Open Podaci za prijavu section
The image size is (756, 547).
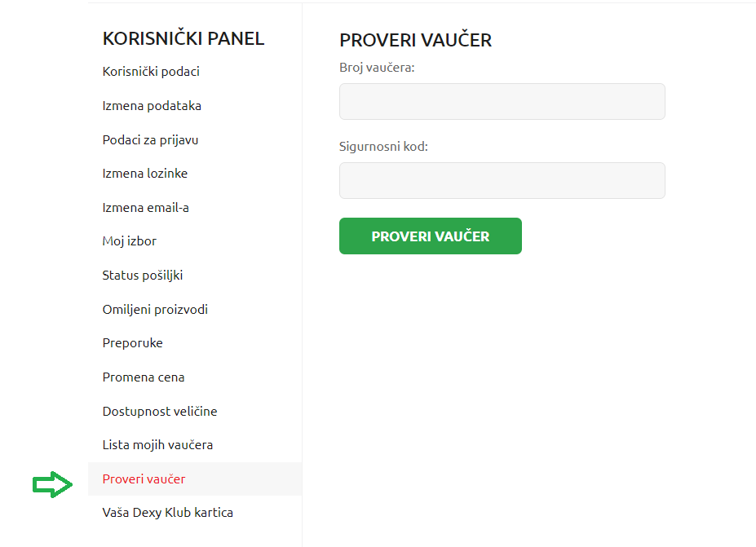pyautogui.click(x=150, y=140)
